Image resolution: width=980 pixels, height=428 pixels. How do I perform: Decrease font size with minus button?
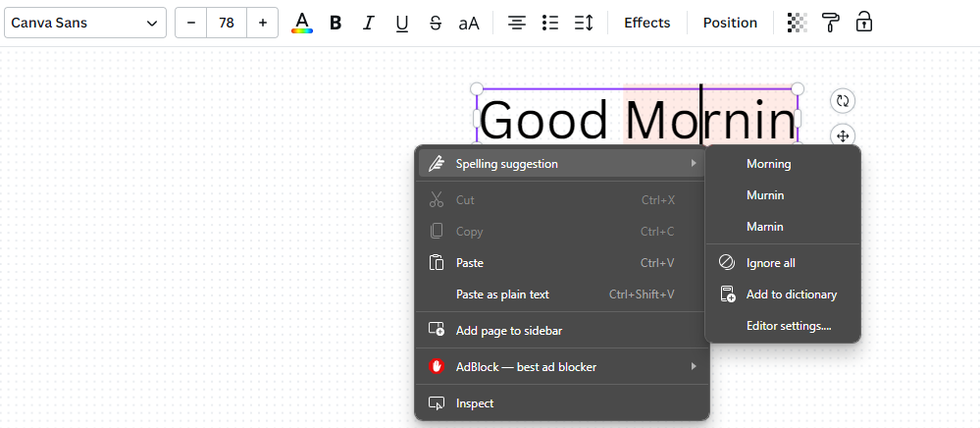[191, 24]
